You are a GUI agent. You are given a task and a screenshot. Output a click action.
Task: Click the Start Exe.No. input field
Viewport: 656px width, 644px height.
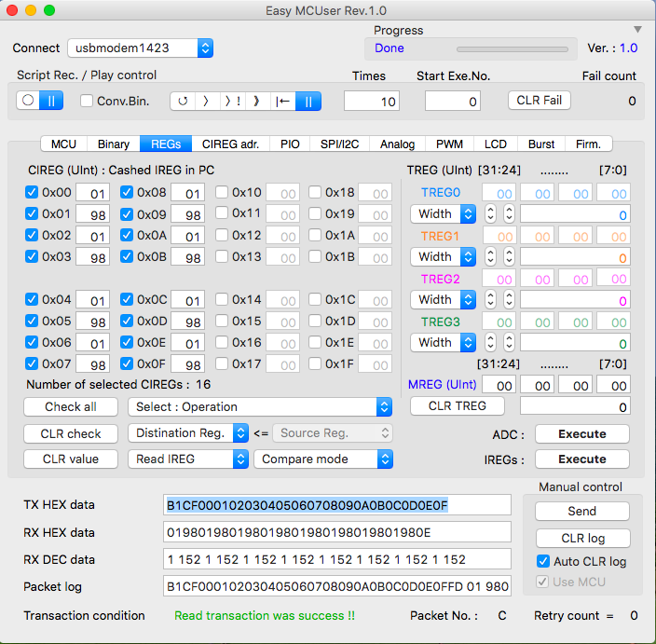pyautogui.click(x=453, y=101)
